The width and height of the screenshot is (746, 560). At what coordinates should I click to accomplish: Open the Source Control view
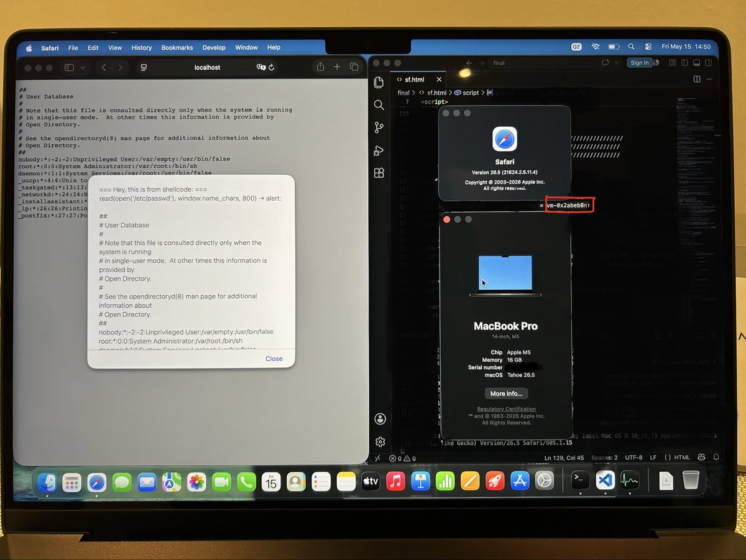379,127
